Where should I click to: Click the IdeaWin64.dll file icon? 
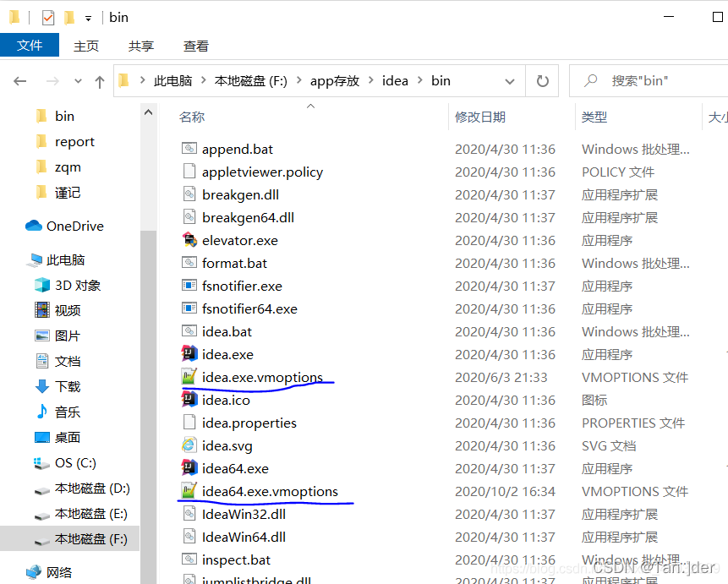click(x=189, y=536)
